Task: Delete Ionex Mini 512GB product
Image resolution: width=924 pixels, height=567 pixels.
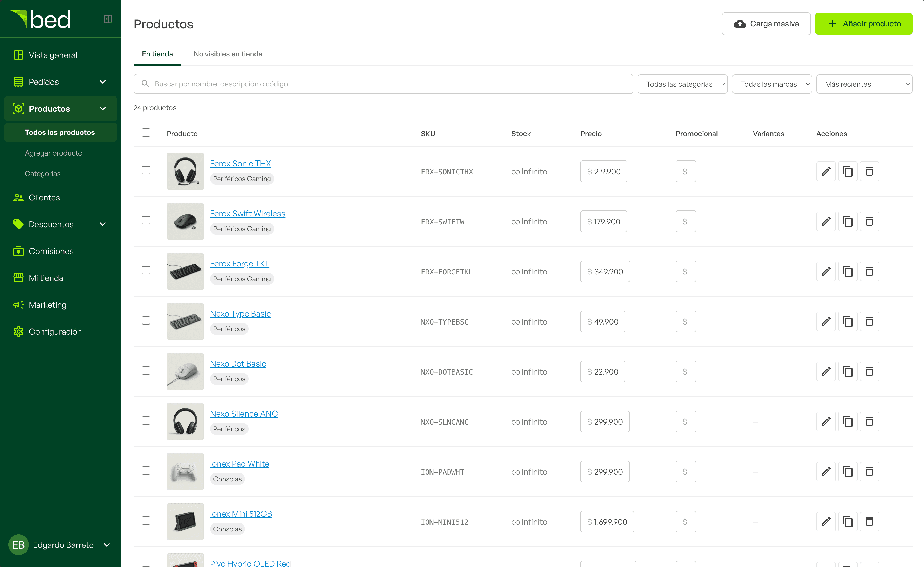Action: click(869, 522)
